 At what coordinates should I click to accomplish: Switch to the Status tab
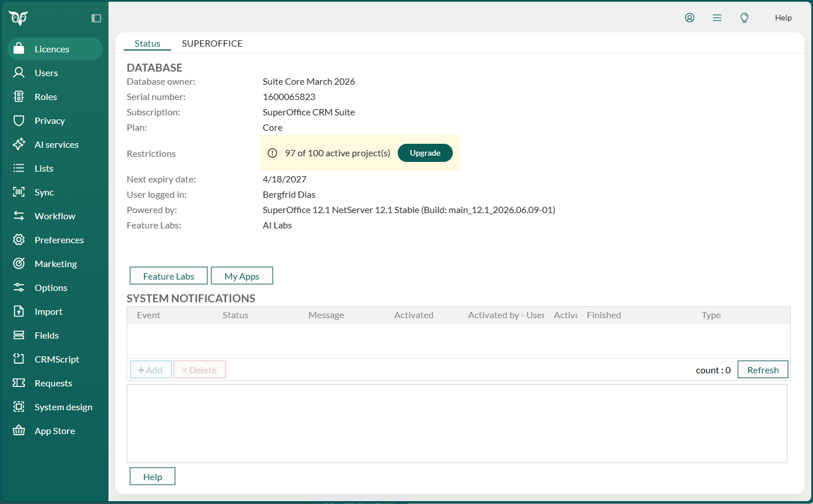147,43
